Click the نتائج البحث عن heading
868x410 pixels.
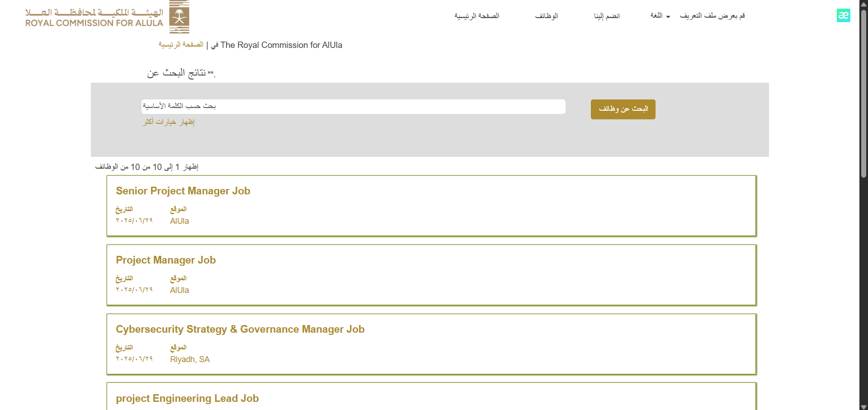[181, 73]
